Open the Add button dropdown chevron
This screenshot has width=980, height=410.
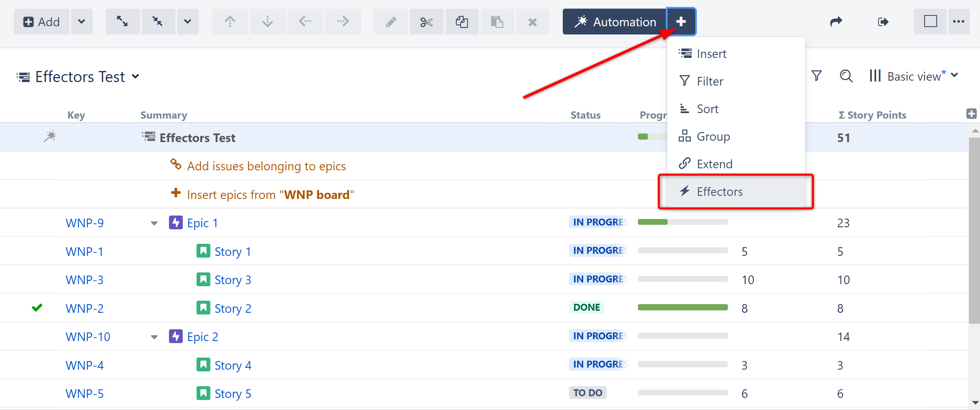click(x=81, y=22)
